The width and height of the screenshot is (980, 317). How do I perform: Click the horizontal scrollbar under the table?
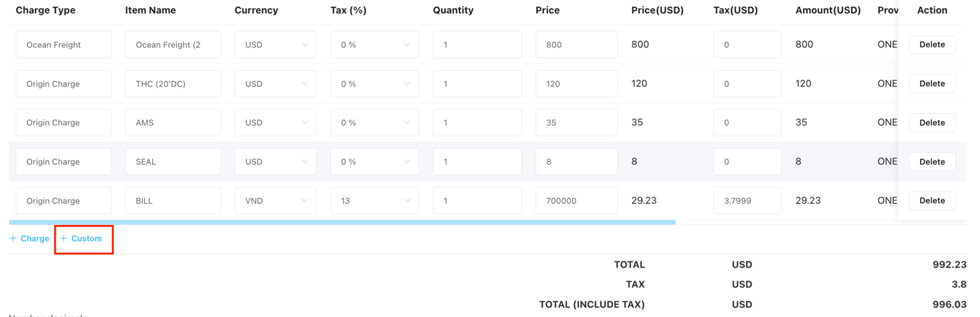[x=342, y=222]
